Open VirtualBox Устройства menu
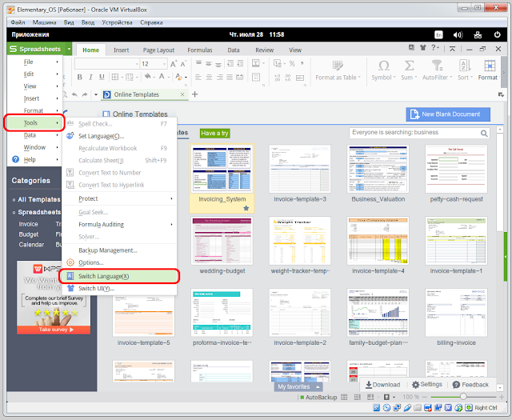The height and width of the screenshot is (420, 512). click(117, 22)
